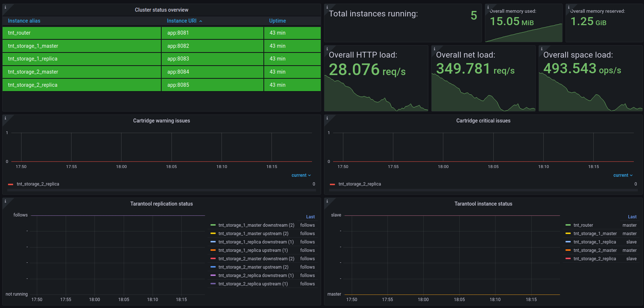Image resolution: width=644 pixels, height=308 pixels.
Task: Sort instance status legend by Last column
Action: pos(632,217)
